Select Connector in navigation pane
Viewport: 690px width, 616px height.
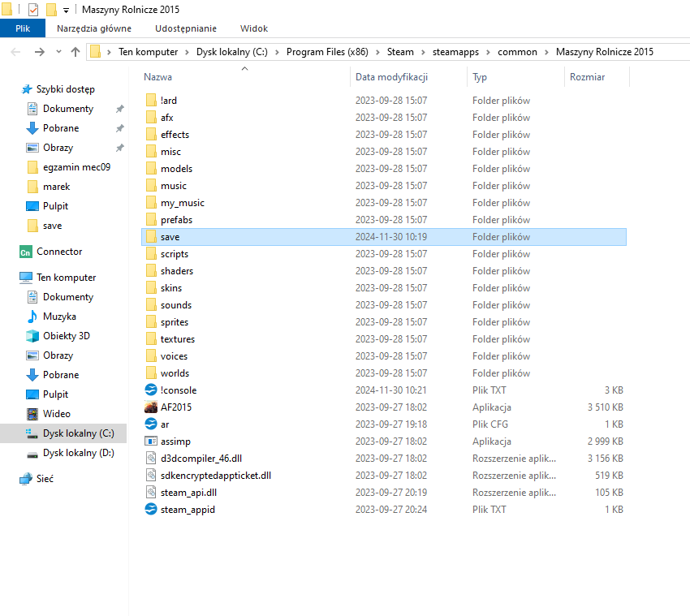pyautogui.click(x=59, y=252)
